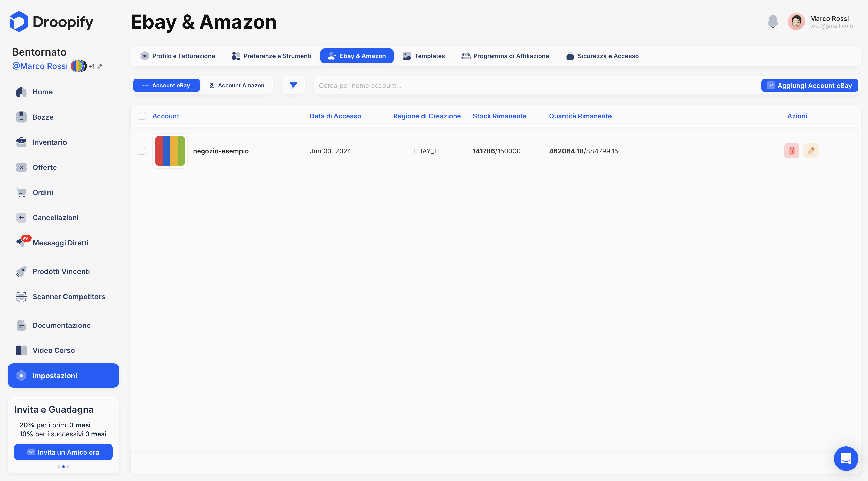
Task: Select the Ebay & Amazon tab
Action: pos(357,56)
